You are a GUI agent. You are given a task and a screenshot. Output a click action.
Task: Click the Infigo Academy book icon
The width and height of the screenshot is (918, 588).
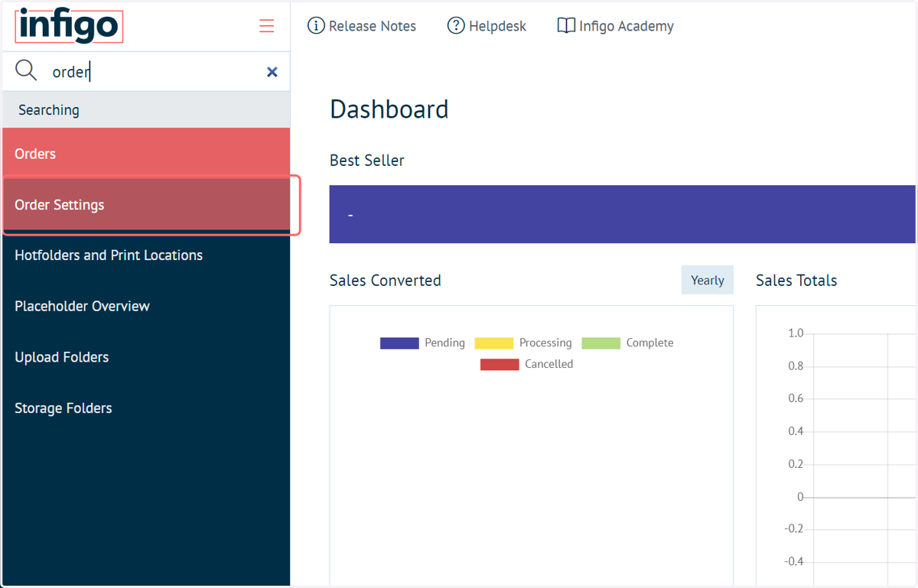pos(566,26)
